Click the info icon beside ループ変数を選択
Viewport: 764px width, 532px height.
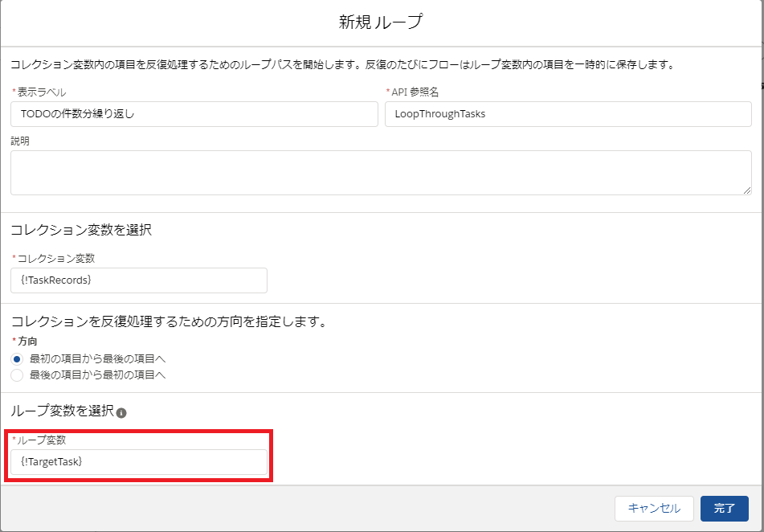[121, 413]
